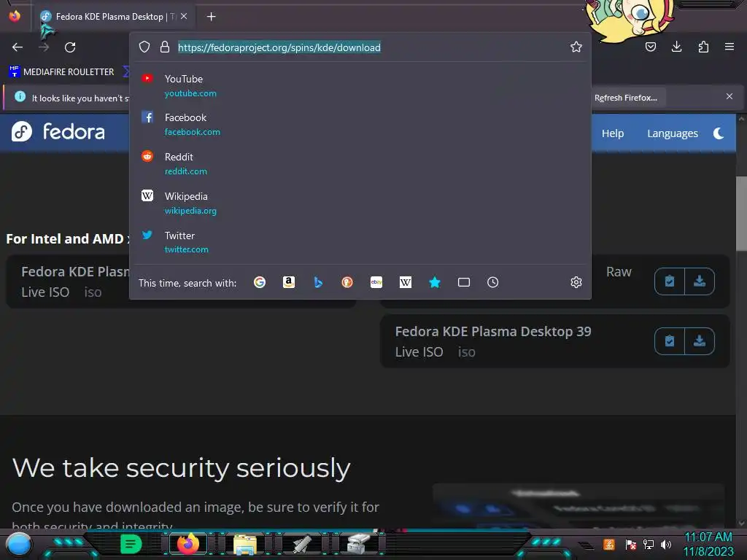
Task: Open the extensions puzzle icon
Action: pyautogui.click(x=703, y=47)
